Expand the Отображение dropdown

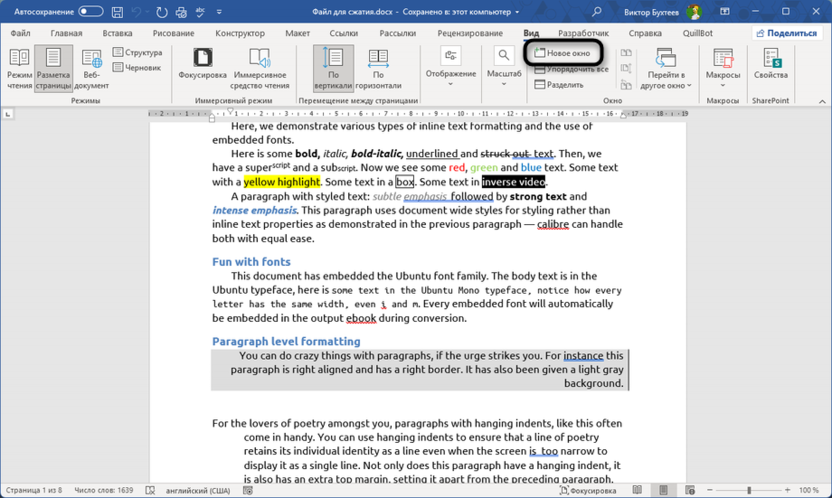[451, 66]
